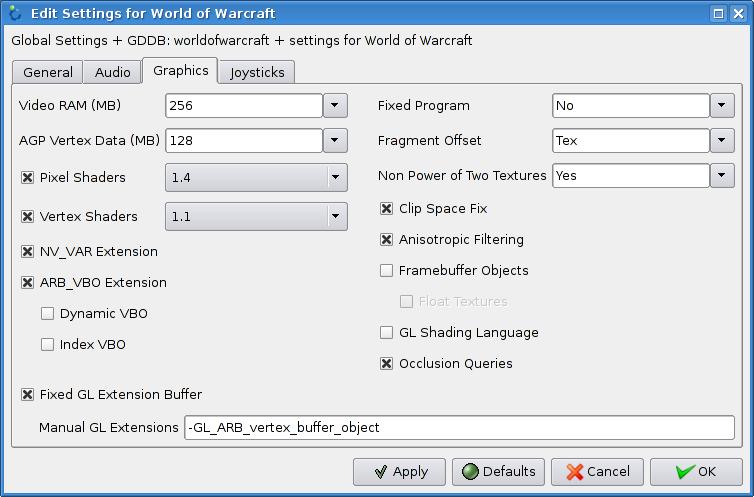Maximize the settings dialog window
This screenshot has height=497, width=754.
(721, 13)
